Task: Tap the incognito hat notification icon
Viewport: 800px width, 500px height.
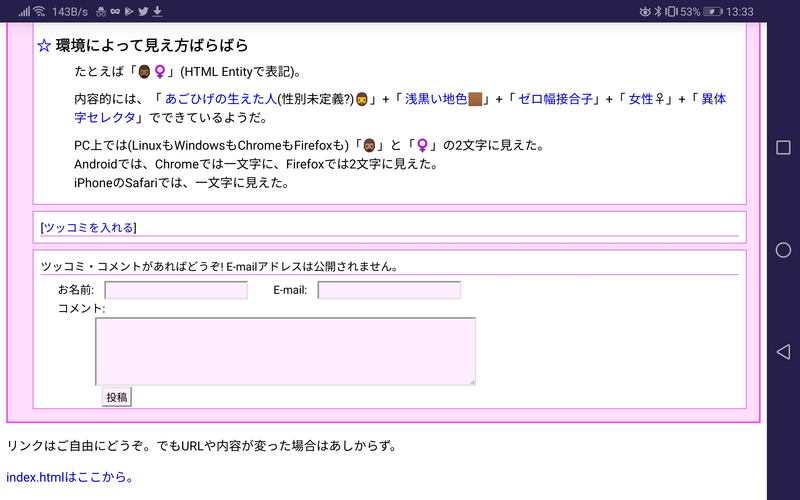Action: pos(101,11)
